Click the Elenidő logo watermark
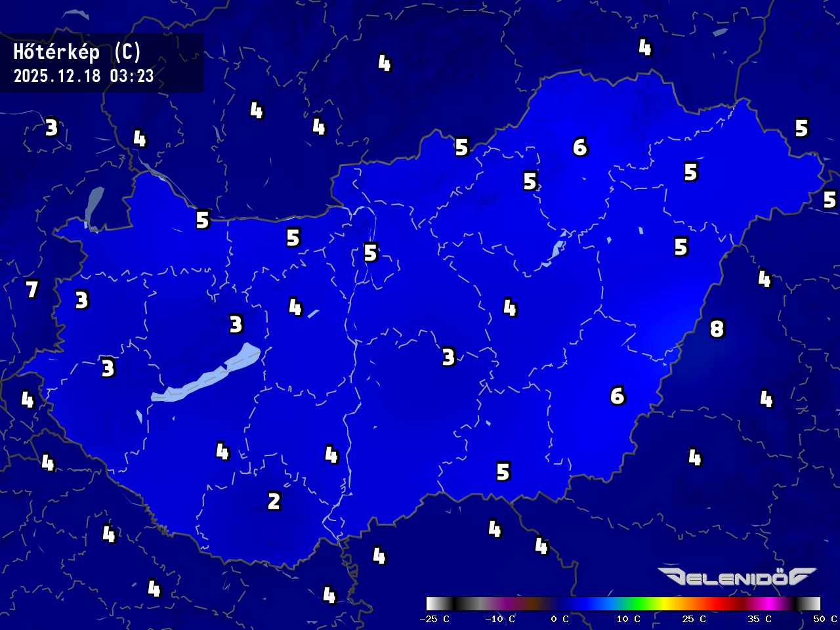Screen dimensions: 840x630 (736, 577)
